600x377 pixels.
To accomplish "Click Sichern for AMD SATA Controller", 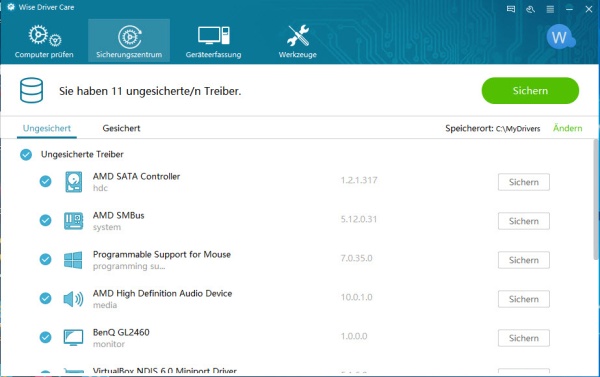I will click(524, 182).
